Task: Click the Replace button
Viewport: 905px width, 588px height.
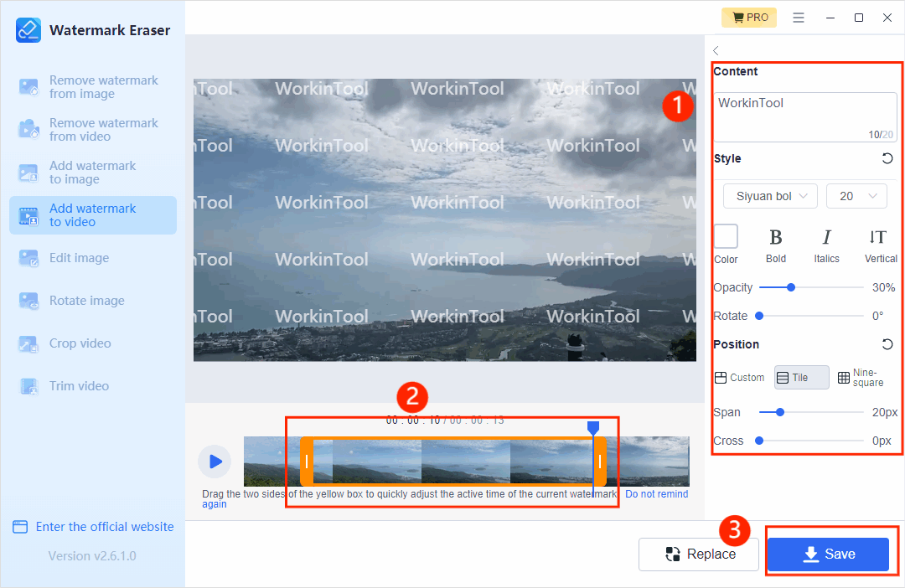Action: tap(699, 554)
